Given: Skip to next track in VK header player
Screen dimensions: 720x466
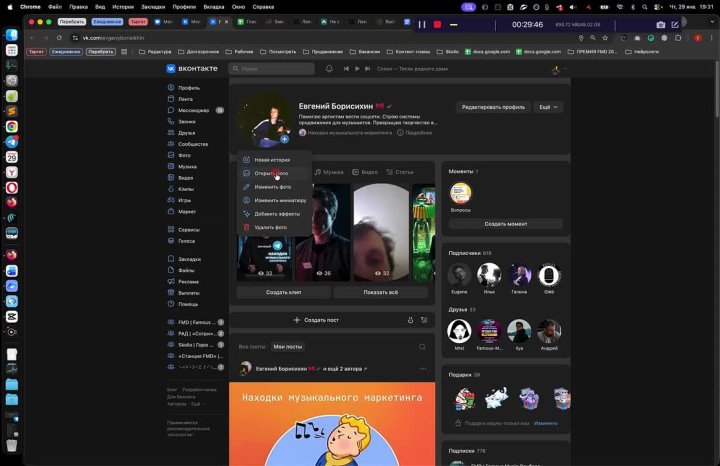Looking at the screenshot, I should [x=367, y=69].
